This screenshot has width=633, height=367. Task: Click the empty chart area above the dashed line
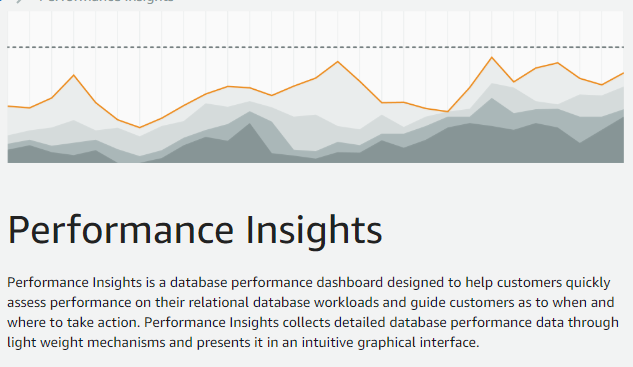[x=316, y=28]
